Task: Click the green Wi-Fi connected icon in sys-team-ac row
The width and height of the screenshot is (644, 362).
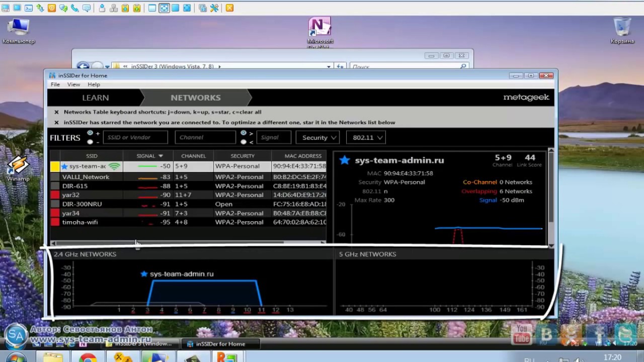Action: coord(115,166)
